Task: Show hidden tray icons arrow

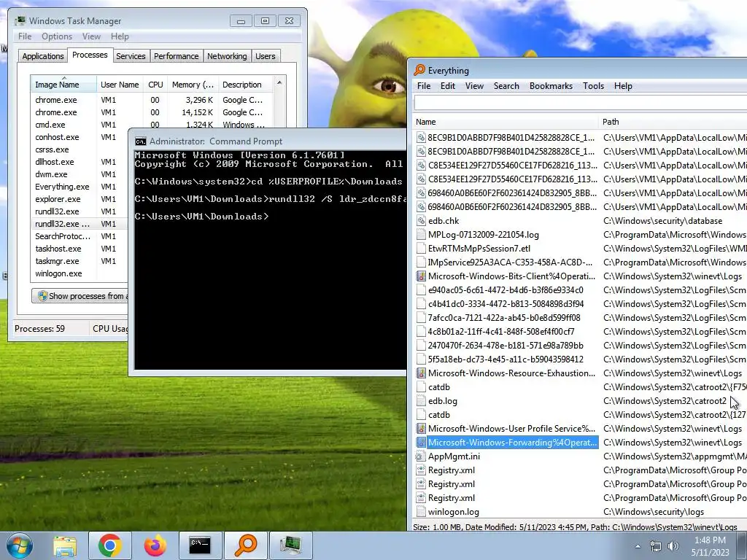Action: (x=638, y=546)
